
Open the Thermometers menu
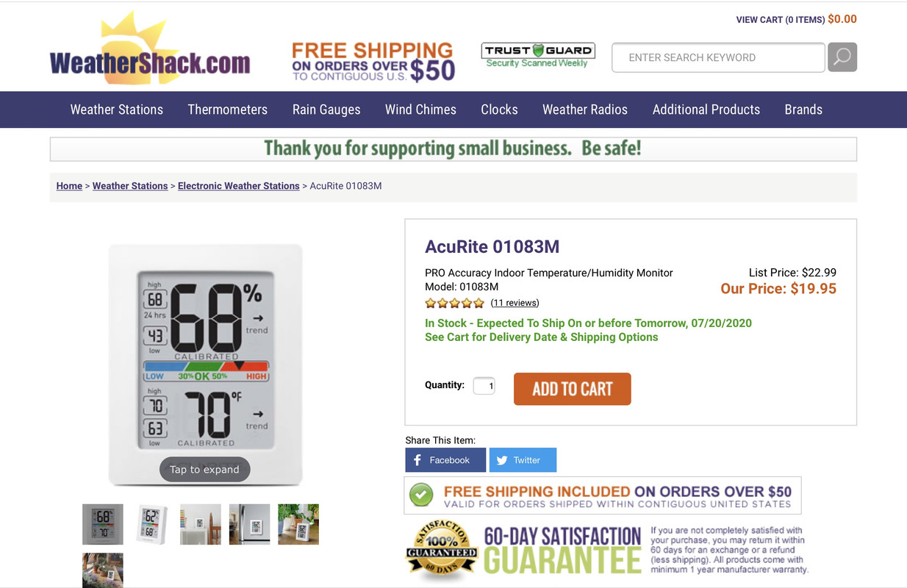click(x=228, y=110)
